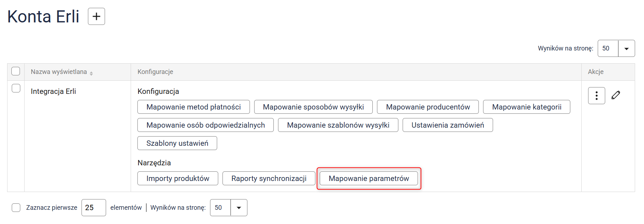Go to Ustawienia zamówień
Image resolution: width=644 pixels, height=224 pixels.
tap(447, 125)
